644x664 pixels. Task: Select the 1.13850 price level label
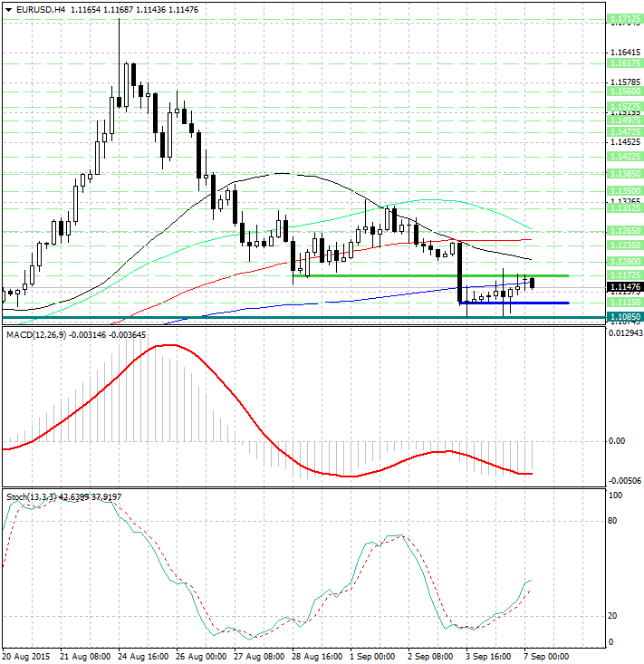pos(625,173)
